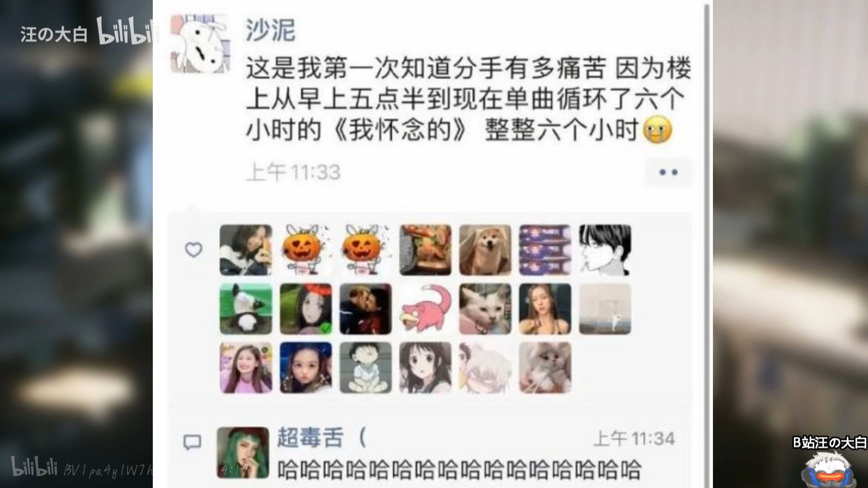Select the black-and-white manga boy avatar
The image size is (868, 488).
click(605, 250)
